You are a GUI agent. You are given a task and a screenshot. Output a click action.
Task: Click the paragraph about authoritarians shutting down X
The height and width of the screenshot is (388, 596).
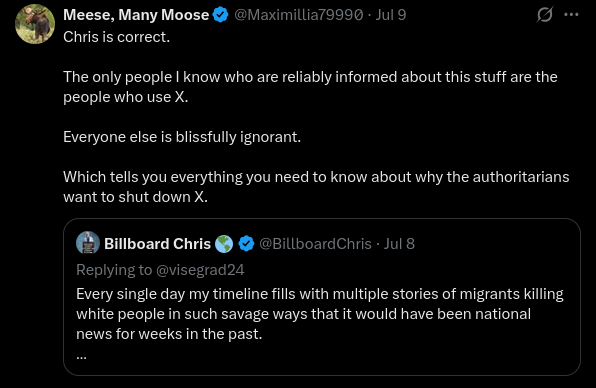pos(316,187)
